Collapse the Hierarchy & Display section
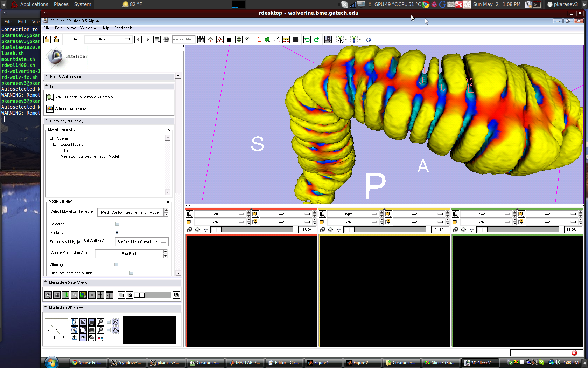The image size is (588, 368). pos(47,121)
